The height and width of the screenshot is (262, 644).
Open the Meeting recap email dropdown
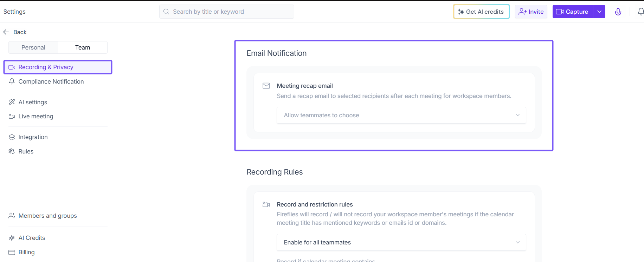coord(401,115)
